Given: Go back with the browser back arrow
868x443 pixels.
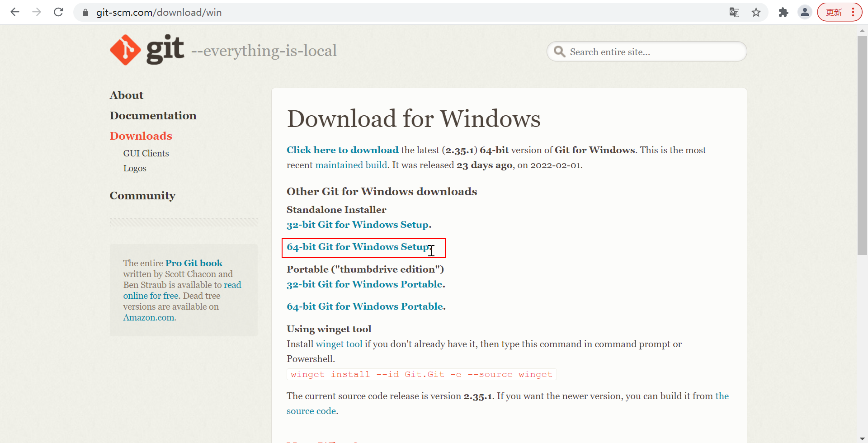Looking at the screenshot, I should point(15,12).
